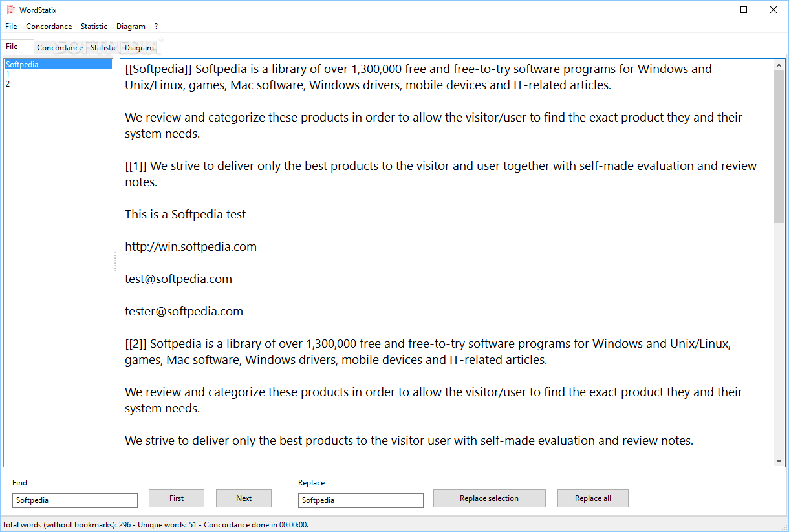789x532 pixels.
Task: Maximize the WordStatix window
Action: [x=744, y=10]
